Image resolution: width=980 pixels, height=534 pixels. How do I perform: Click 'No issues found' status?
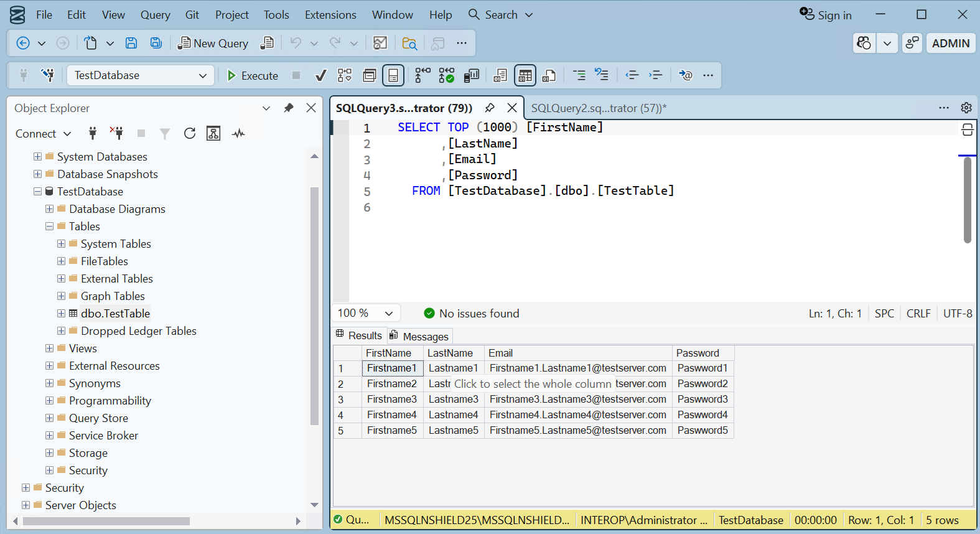(x=472, y=313)
